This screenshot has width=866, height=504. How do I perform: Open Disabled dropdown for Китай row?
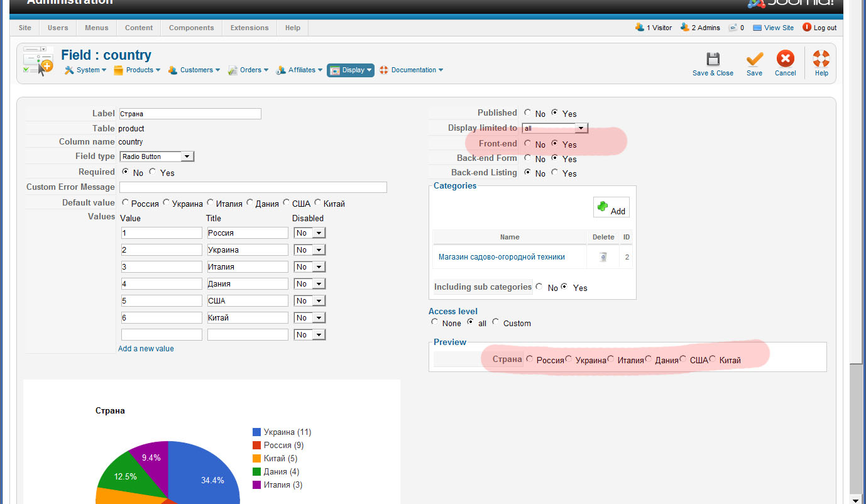click(x=310, y=318)
